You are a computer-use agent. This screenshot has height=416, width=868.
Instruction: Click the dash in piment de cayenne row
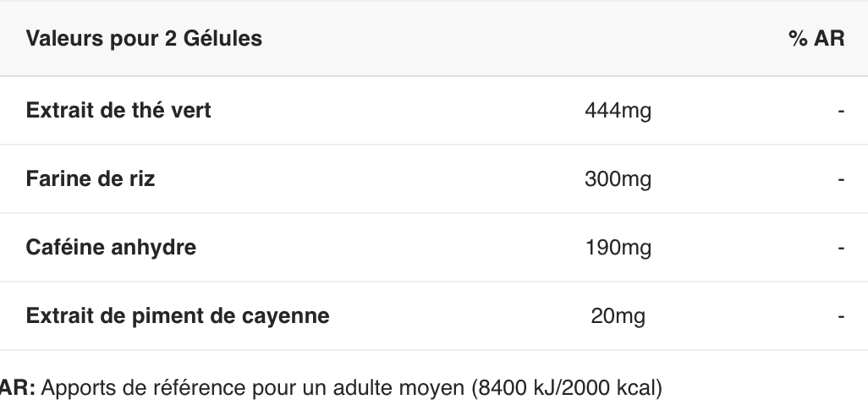[x=841, y=316]
